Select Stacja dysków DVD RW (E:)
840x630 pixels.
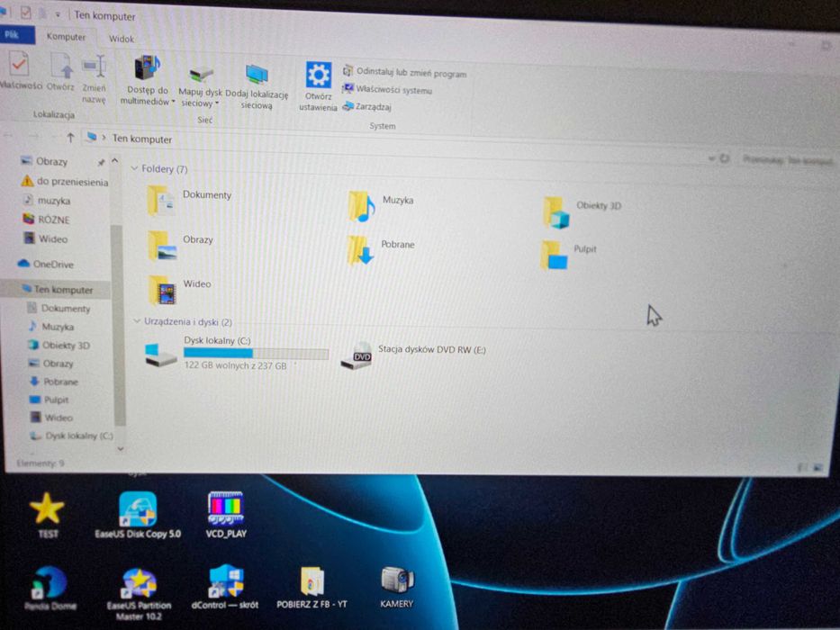413,355
